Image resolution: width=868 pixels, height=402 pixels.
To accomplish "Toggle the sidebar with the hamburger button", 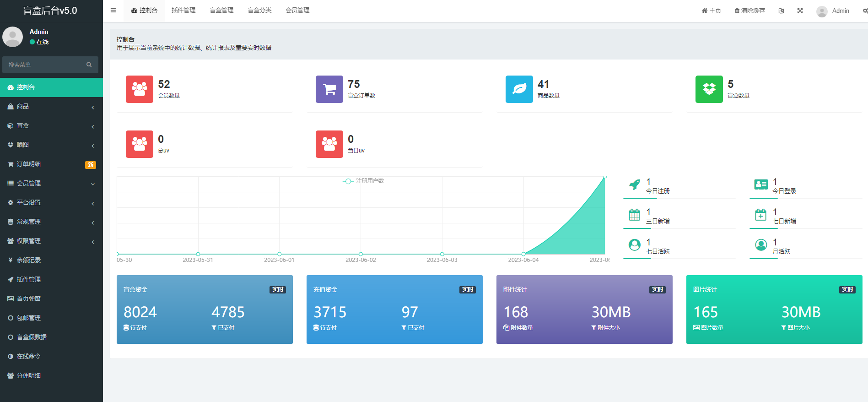I will pyautogui.click(x=113, y=11).
